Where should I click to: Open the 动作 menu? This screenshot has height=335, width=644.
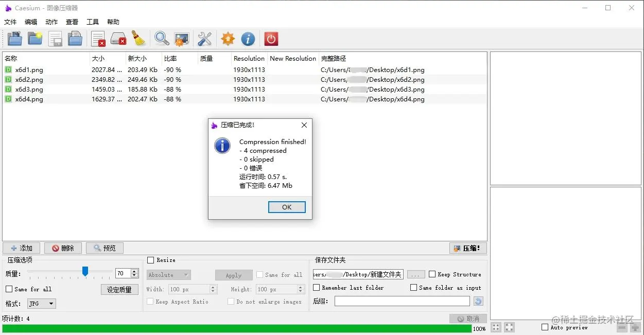point(51,22)
